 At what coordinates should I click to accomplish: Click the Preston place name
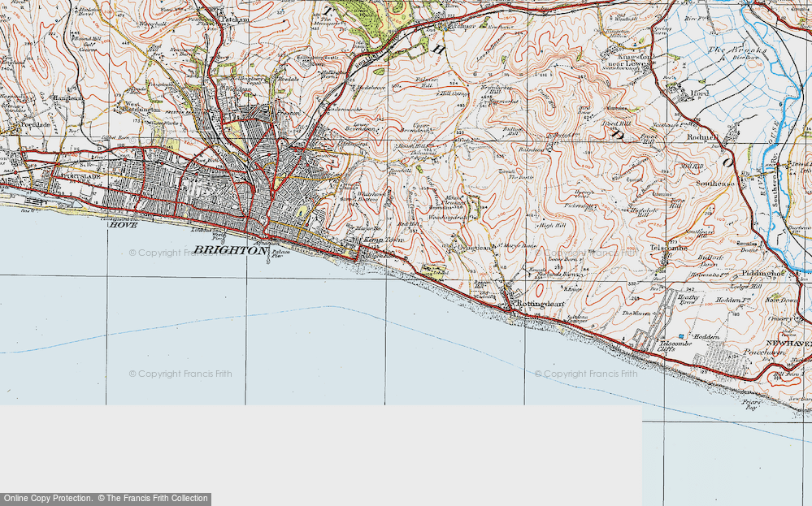289,112
